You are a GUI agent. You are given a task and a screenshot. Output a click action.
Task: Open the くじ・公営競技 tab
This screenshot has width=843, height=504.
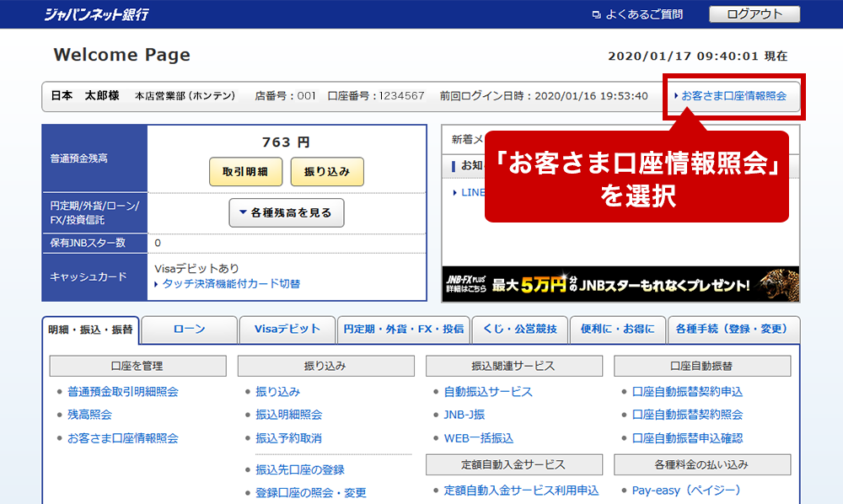pos(520,329)
